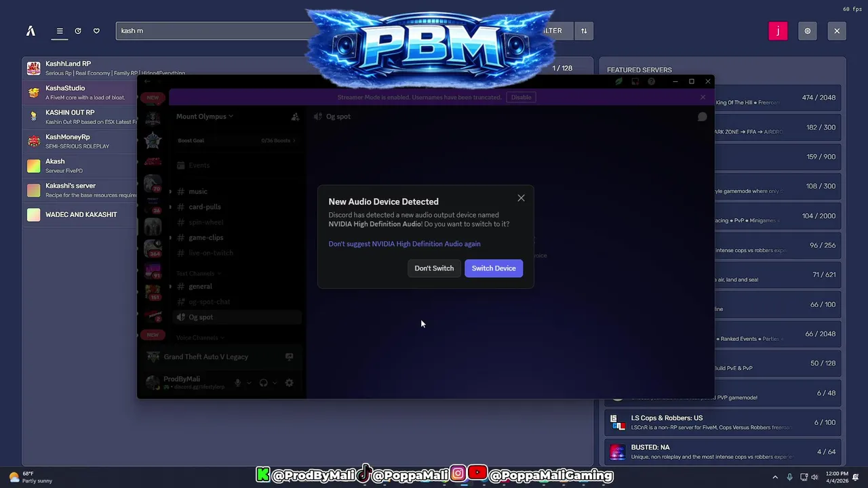Open the BUSTED: NA featured server
The width and height of the screenshot is (868, 488).
(x=723, y=452)
